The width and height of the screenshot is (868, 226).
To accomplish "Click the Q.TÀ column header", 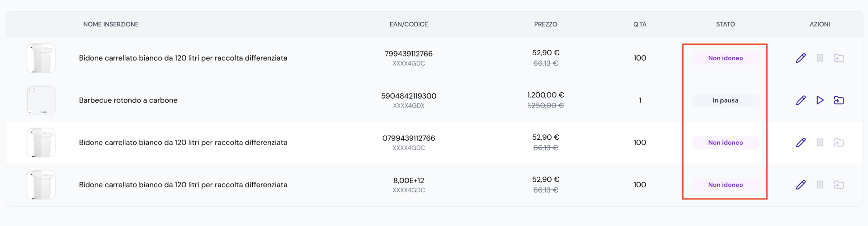I will point(640,24).
